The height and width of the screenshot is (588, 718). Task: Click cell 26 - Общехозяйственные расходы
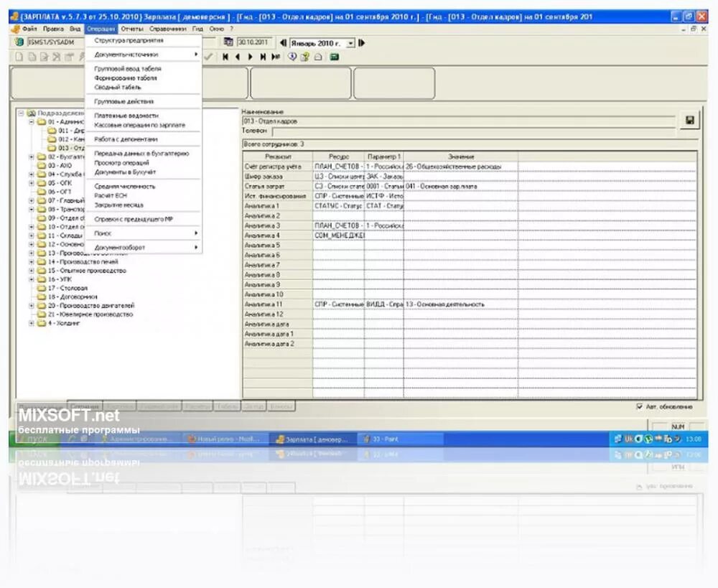coord(461,167)
